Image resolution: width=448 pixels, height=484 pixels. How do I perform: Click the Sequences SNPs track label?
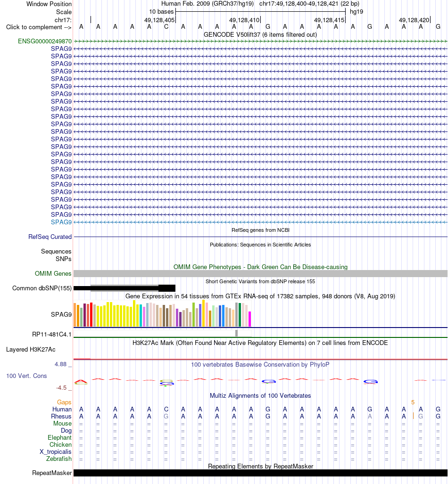(56, 255)
